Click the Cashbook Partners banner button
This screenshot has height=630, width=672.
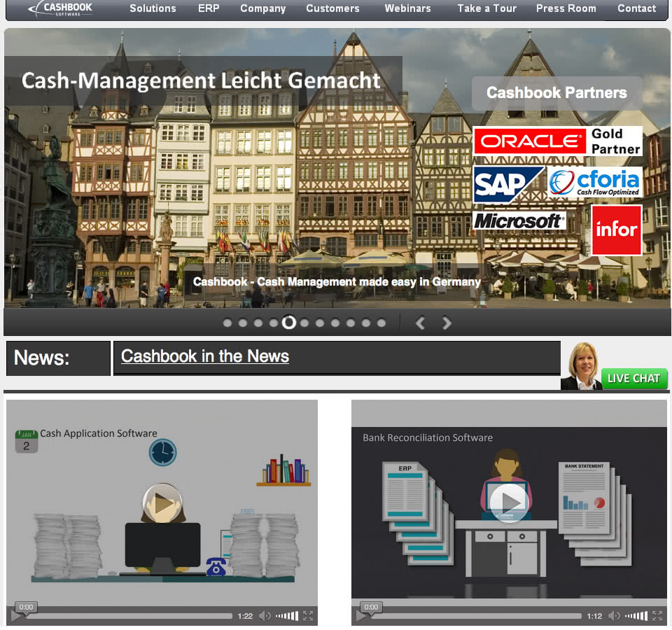pos(556,92)
